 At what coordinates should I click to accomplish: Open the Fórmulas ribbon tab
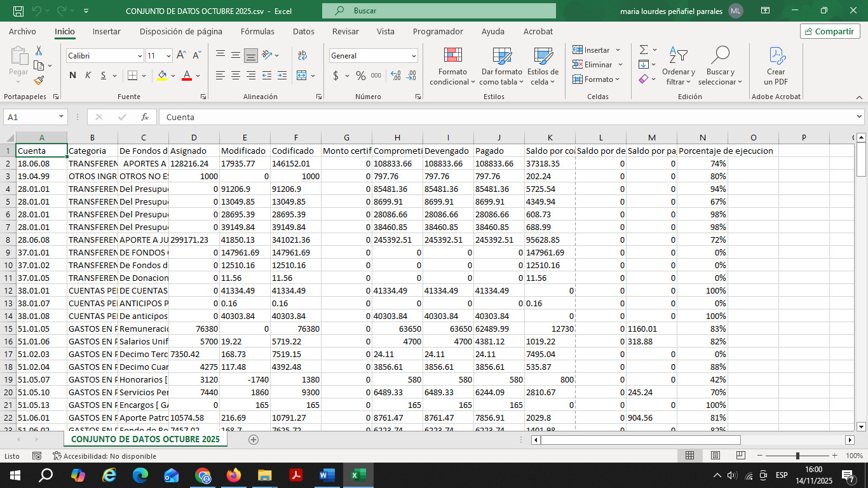(257, 31)
